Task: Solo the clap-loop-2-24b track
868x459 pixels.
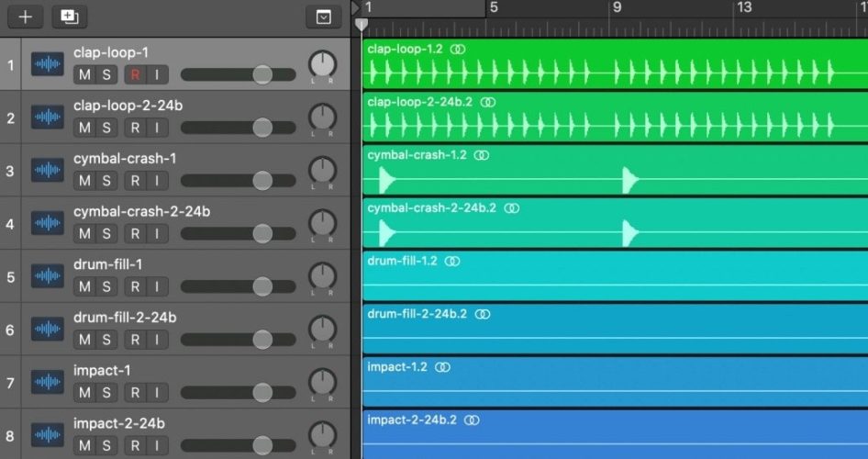Action: (106, 128)
